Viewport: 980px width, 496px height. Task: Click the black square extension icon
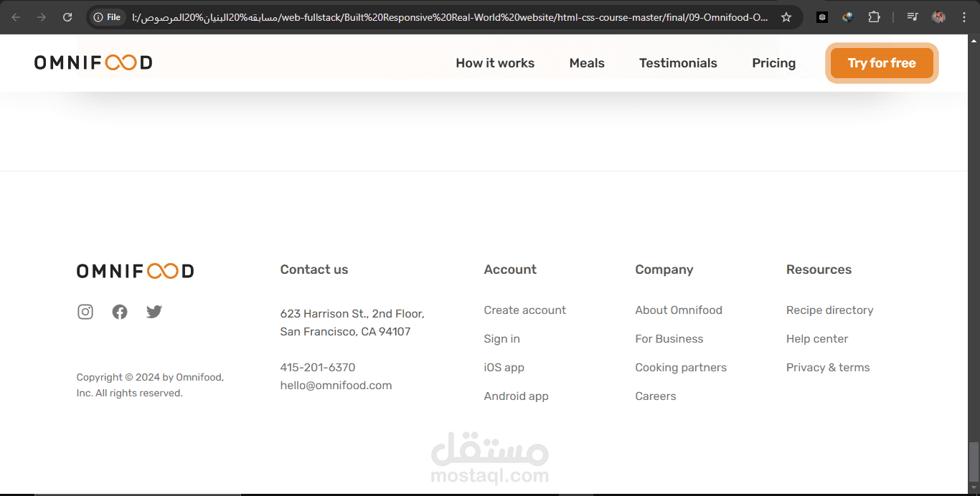(822, 17)
